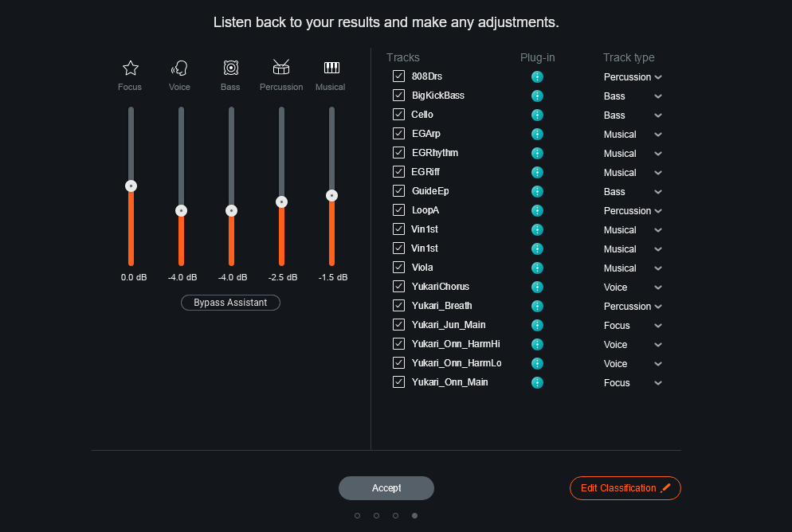Image resolution: width=792 pixels, height=532 pixels.
Task: Click the Voice head icon
Action: (x=179, y=68)
